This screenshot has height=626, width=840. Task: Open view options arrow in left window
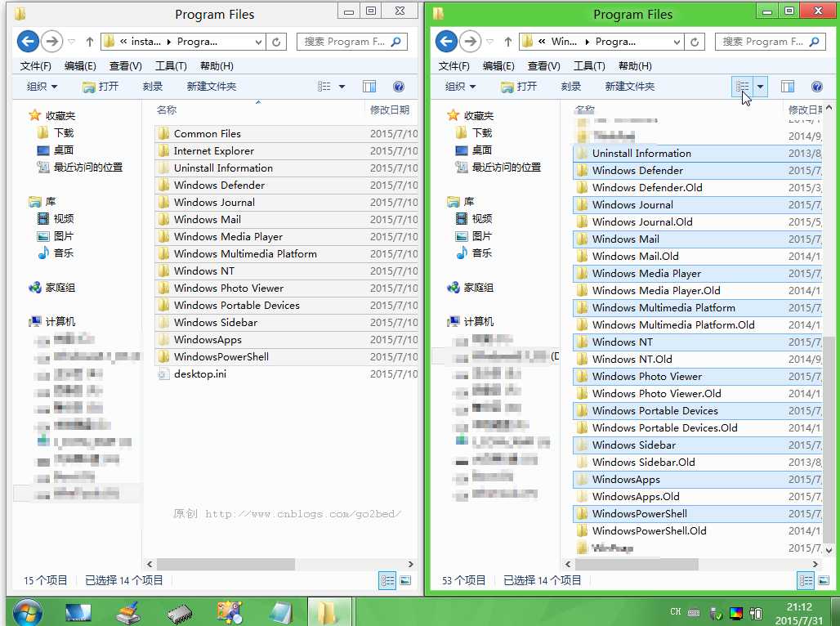tap(342, 87)
